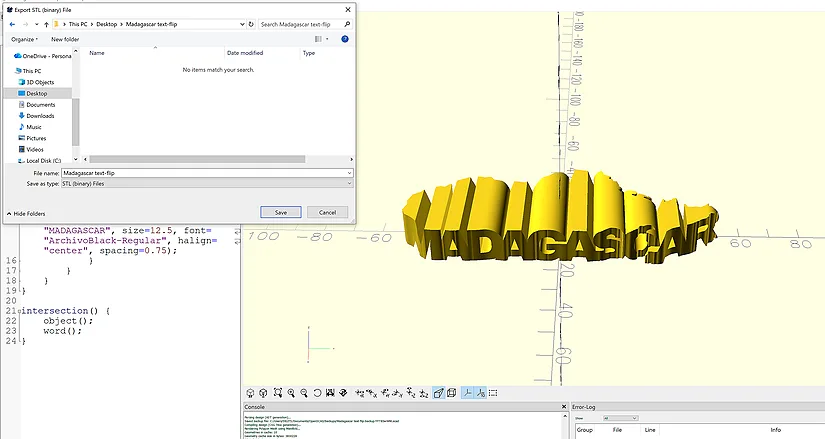Viewport: 825px width, 439px height.
Task: Collapse folders with Hide Folders
Action: pos(26,214)
